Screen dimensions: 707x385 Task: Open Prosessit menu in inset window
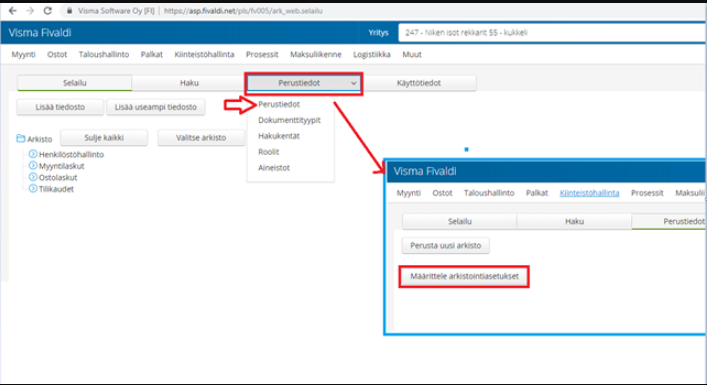click(647, 193)
